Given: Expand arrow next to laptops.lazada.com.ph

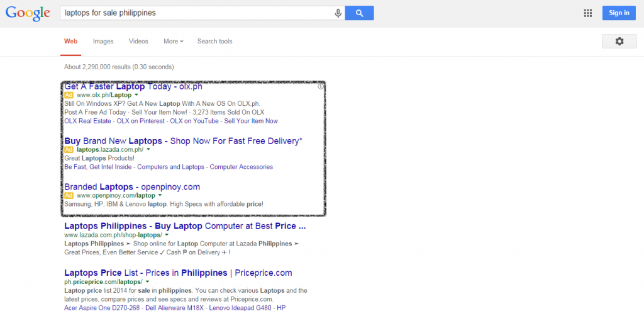Looking at the screenshot, I should pos(148,149).
